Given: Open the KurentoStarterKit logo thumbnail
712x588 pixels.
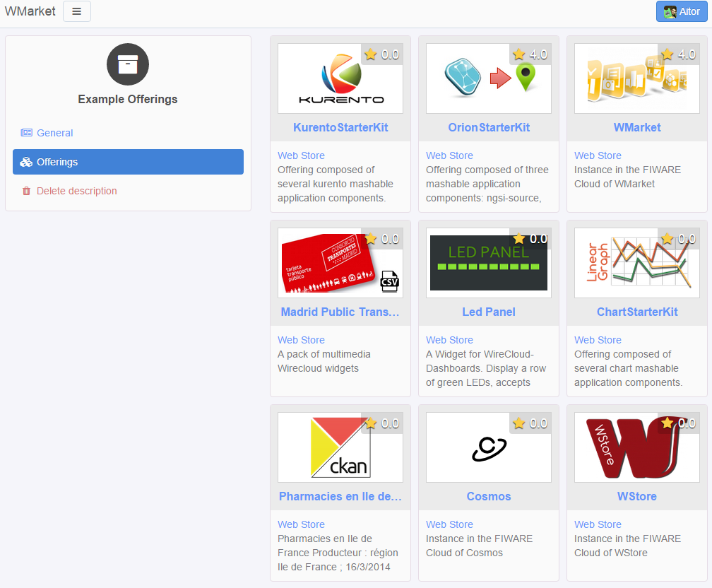Looking at the screenshot, I should click(x=340, y=78).
